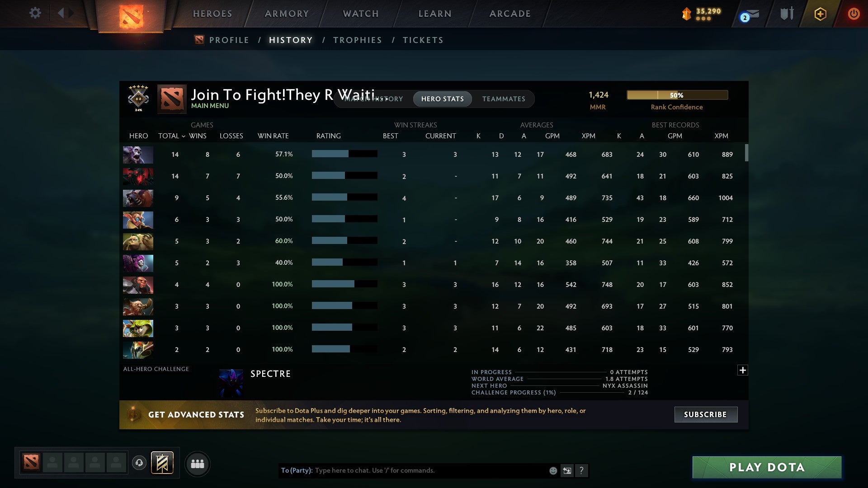Toggle between Match History and Hero Stats views
The height and width of the screenshot is (488, 868).
(x=442, y=99)
